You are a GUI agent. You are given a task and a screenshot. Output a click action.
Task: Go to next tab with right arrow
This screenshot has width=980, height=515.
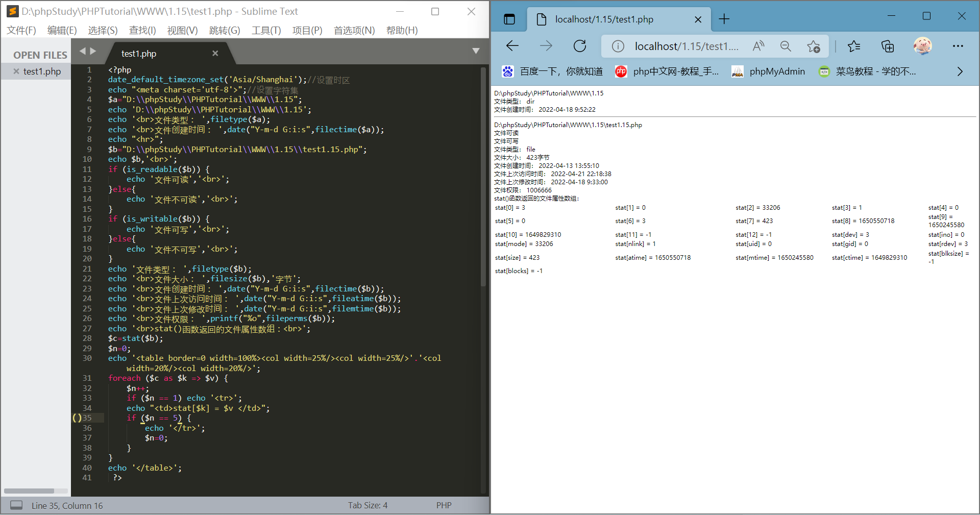pos(93,51)
